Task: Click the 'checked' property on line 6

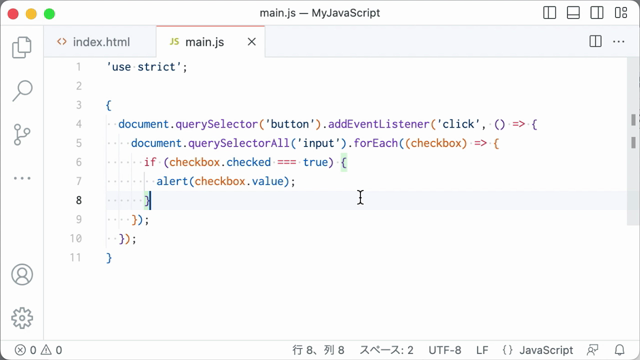Action: (x=249, y=162)
